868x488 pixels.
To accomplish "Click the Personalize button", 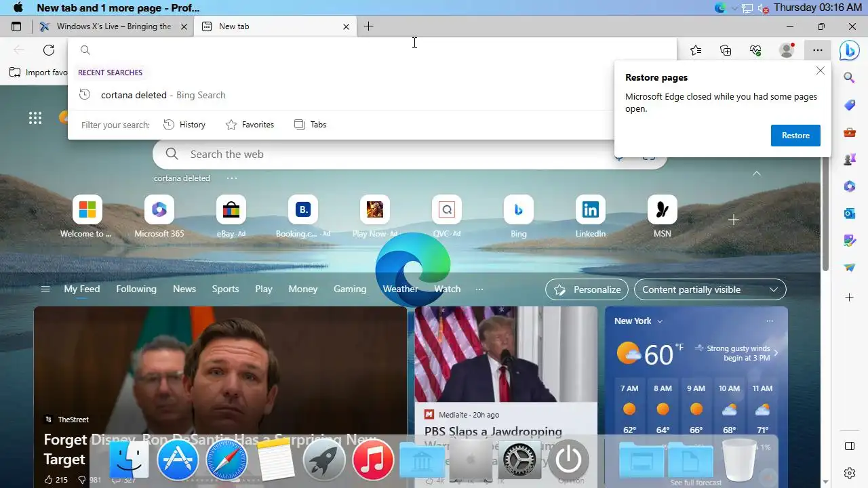I will pos(587,289).
